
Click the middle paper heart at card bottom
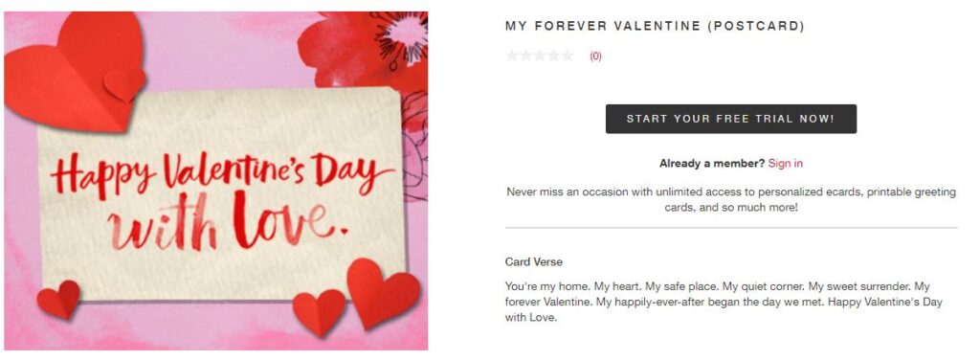coord(319,312)
